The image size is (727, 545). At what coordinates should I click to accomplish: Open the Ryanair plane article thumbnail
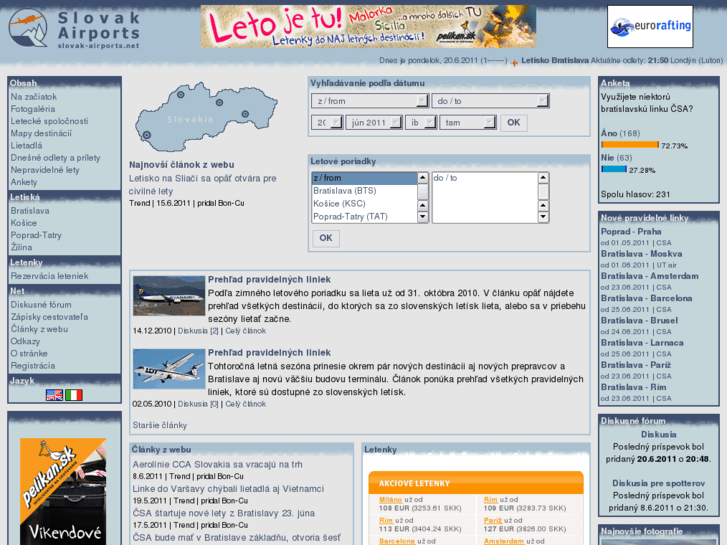coord(169,296)
